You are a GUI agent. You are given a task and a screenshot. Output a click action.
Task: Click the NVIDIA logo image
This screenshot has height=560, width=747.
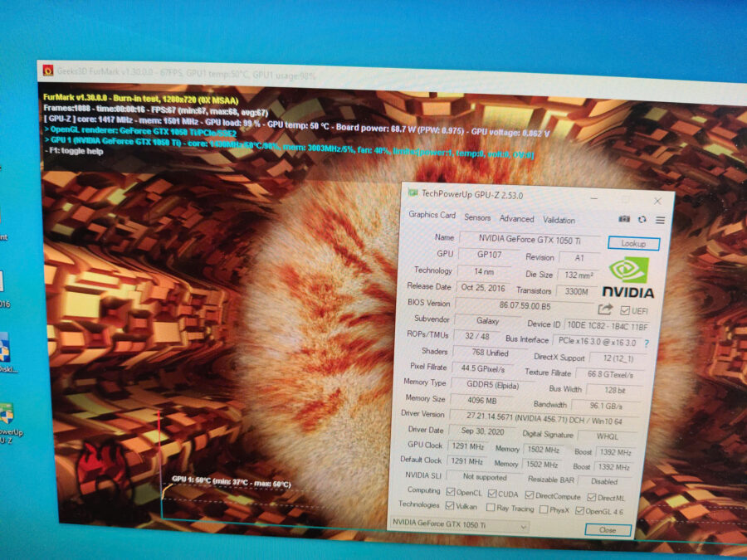[x=629, y=278]
